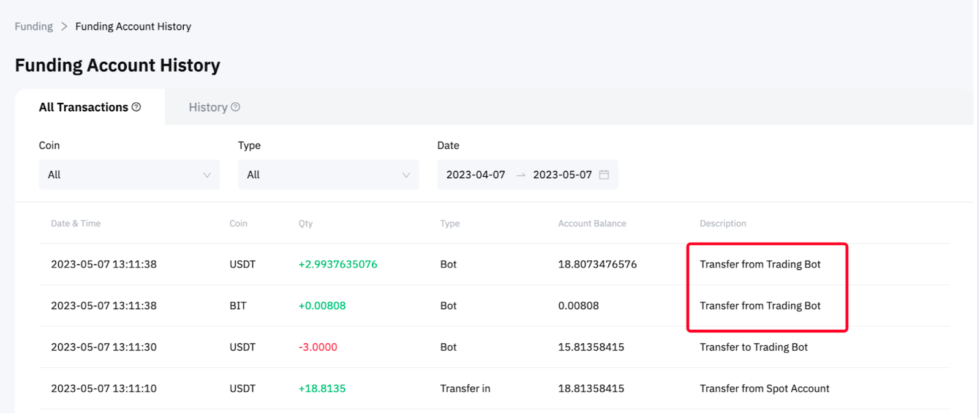
Task: Expand the Type dropdown
Action: [328, 175]
